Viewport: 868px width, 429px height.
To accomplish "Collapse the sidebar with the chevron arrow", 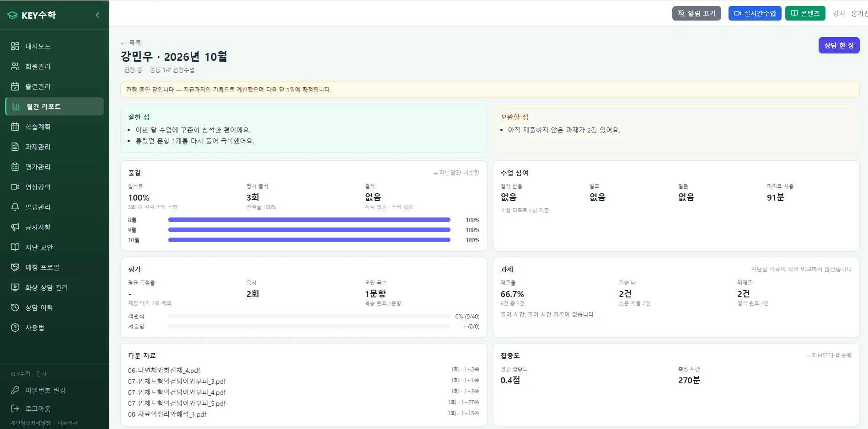I will [97, 15].
